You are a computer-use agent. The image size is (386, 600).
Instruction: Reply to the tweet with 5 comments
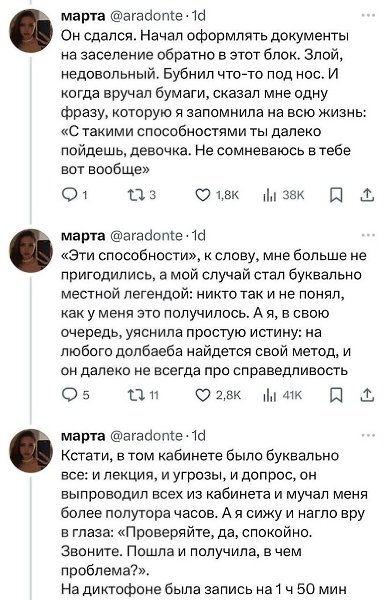coord(76,395)
